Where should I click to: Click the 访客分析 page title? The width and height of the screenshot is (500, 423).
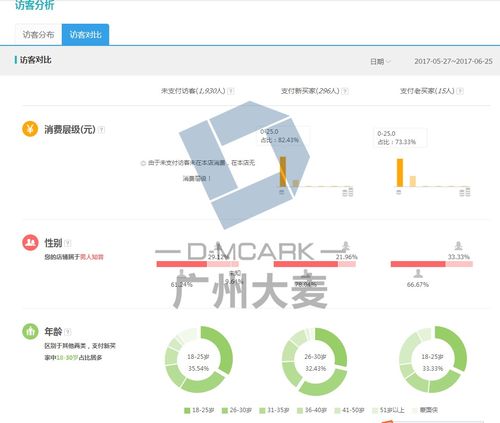tap(34, 5)
